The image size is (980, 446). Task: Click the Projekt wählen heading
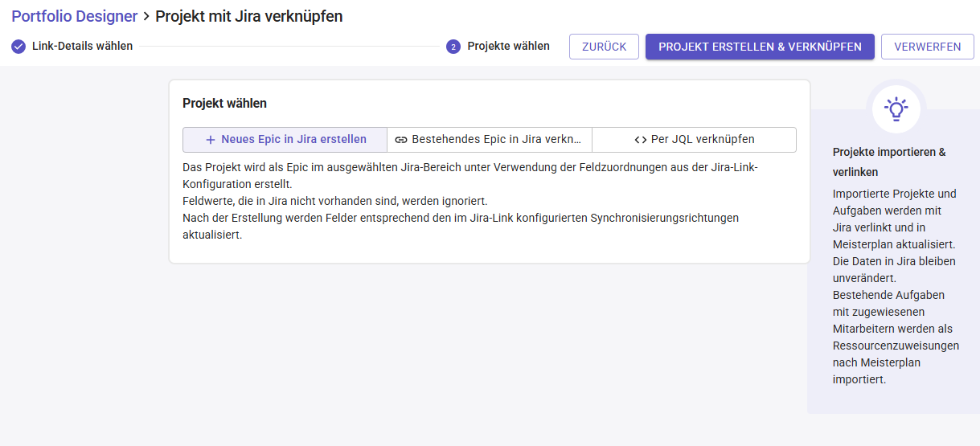click(x=224, y=103)
